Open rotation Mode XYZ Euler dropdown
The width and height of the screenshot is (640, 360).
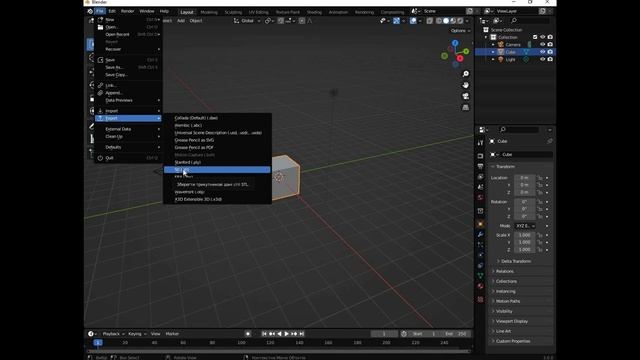click(x=524, y=226)
